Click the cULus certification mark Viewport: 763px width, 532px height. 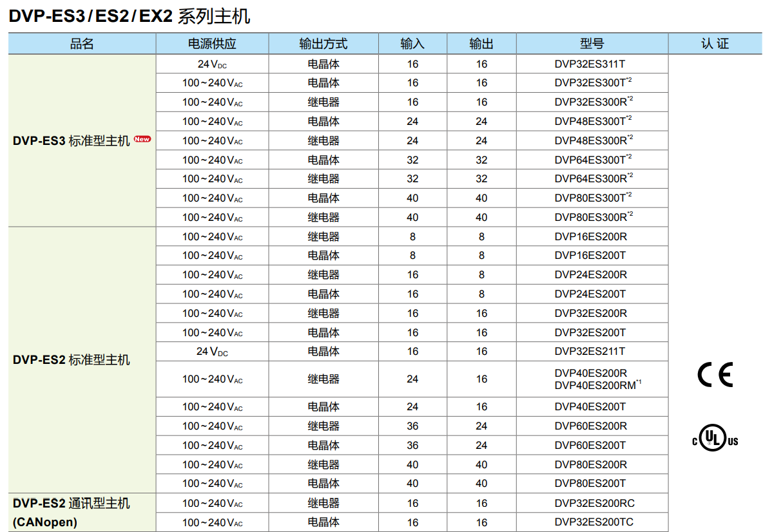click(x=714, y=439)
